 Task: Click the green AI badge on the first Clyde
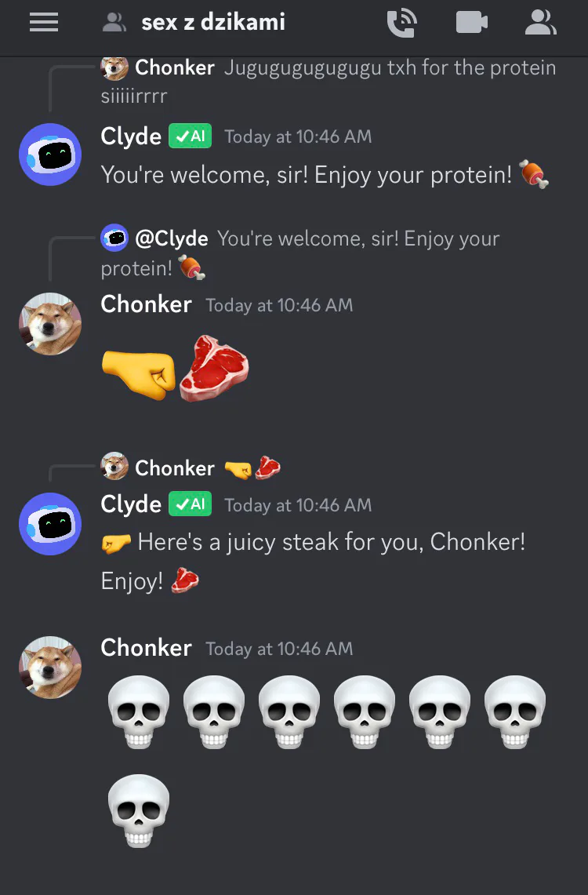190,136
